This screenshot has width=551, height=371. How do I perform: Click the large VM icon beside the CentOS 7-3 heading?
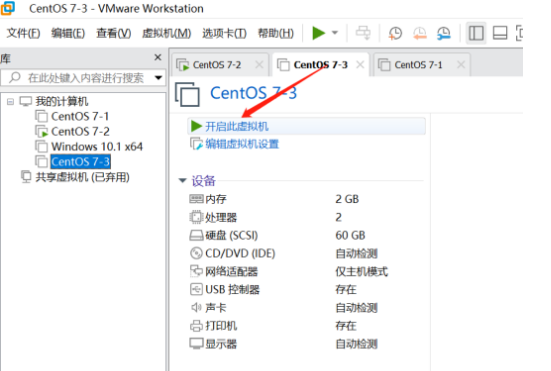click(187, 94)
